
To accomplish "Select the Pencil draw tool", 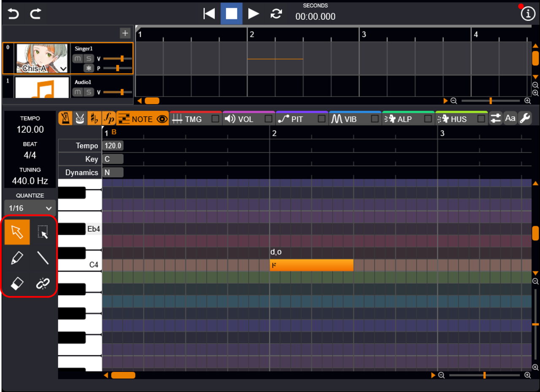I will (x=17, y=258).
